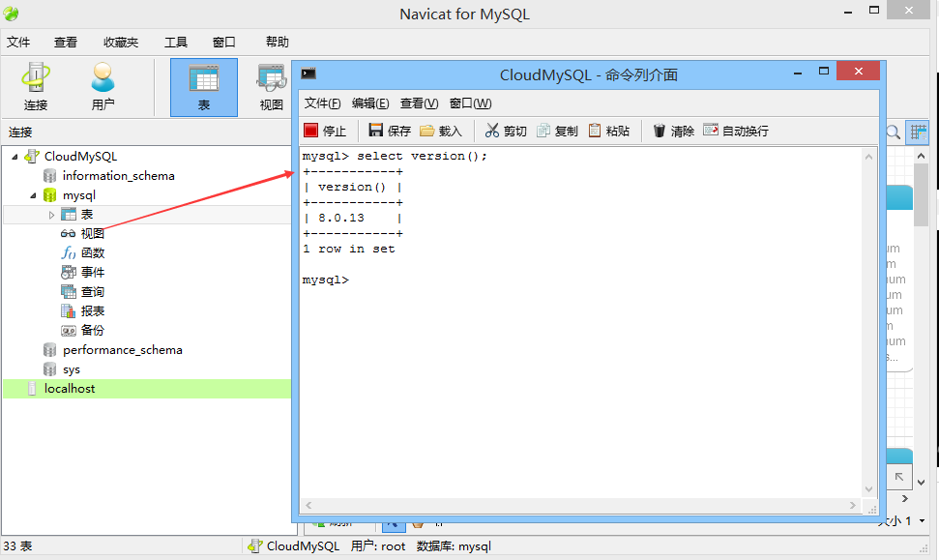This screenshot has width=939, height=560.
Task: Open the 用户 user management icon
Action: click(103, 87)
